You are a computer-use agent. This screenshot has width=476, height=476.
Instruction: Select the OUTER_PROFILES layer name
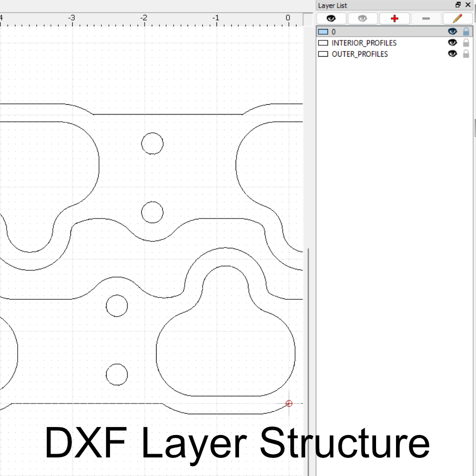coord(360,54)
